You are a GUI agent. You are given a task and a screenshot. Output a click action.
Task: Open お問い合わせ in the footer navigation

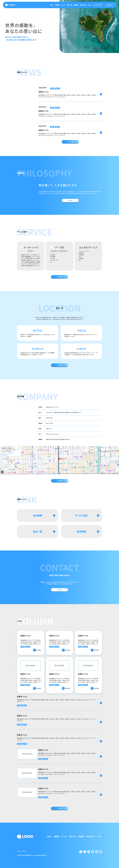coord(90,837)
